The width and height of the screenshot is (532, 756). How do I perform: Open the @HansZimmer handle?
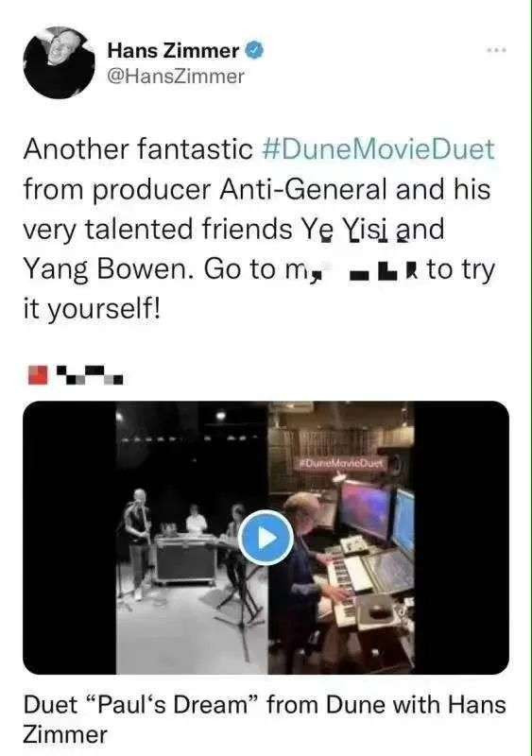[176, 77]
